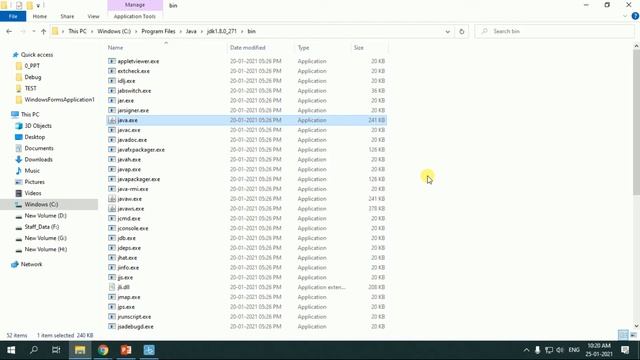Screen dimensions: 640x360
Task: Select javafxpackager.exe in file list
Action: tap(247, 149)
